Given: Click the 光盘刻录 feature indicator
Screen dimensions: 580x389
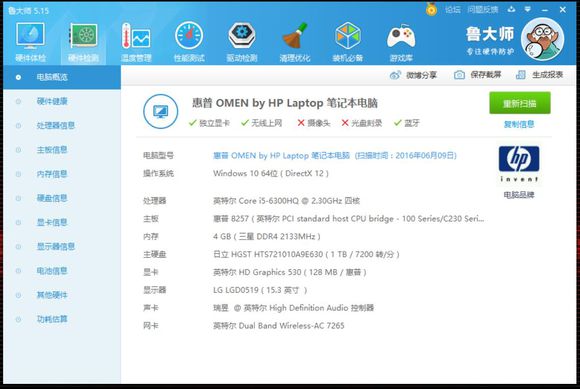Looking at the screenshot, I should pos(361,123).
